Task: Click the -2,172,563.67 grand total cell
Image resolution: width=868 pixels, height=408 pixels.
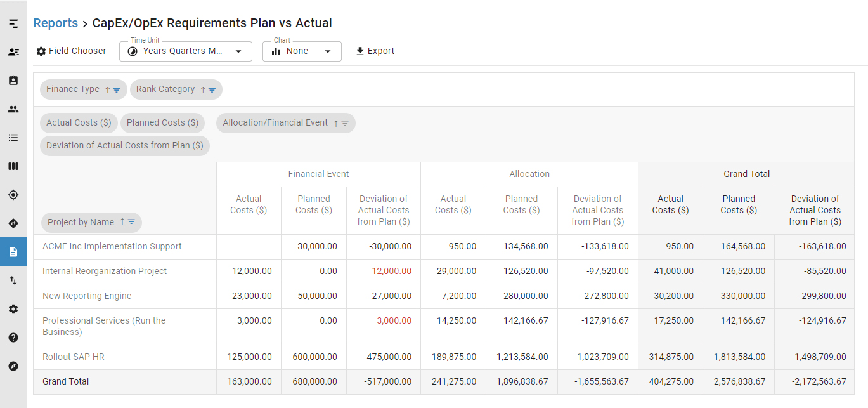Action: (x=815, y=382)
